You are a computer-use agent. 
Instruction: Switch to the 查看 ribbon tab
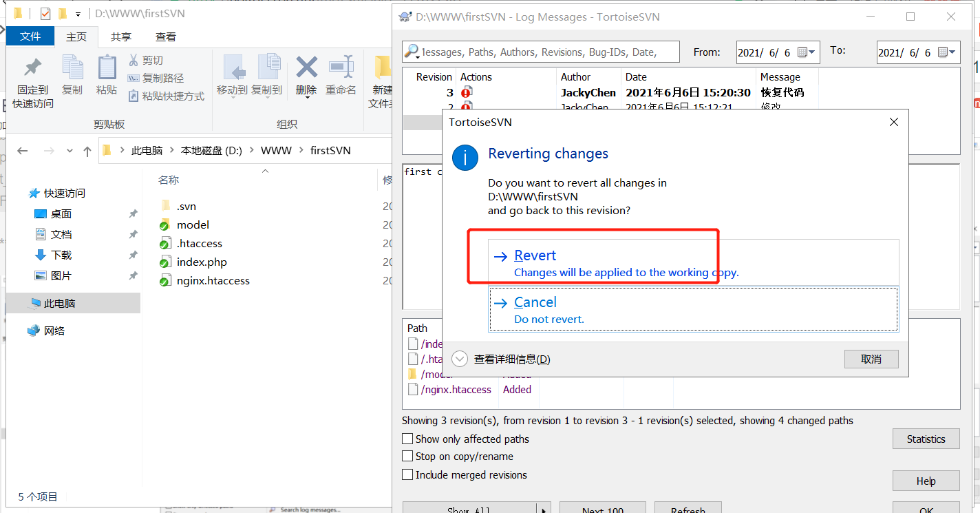pyautogui.click(x=166, y=36)
